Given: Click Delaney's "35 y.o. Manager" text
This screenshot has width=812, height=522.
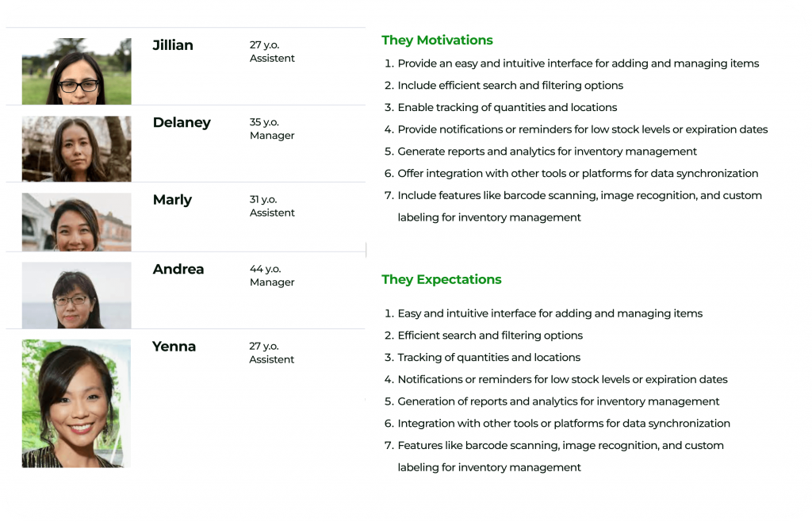Looking at the screenshot, I should pos(272,129).
